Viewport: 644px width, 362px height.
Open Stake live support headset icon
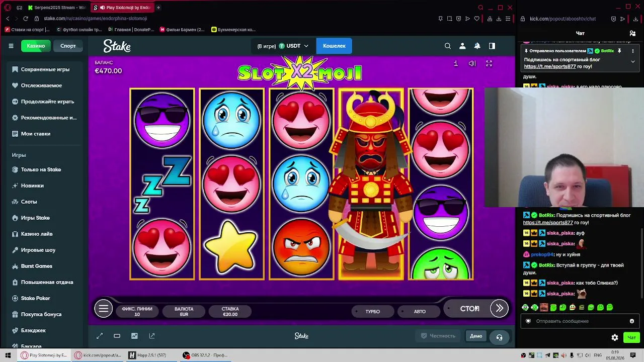pos(499,337)
